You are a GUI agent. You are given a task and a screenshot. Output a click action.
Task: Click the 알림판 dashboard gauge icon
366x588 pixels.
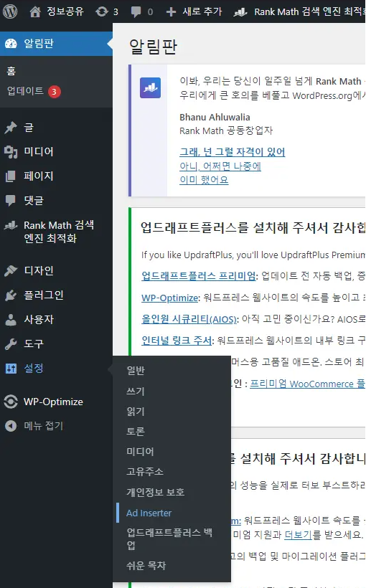[x=11, y=44]
